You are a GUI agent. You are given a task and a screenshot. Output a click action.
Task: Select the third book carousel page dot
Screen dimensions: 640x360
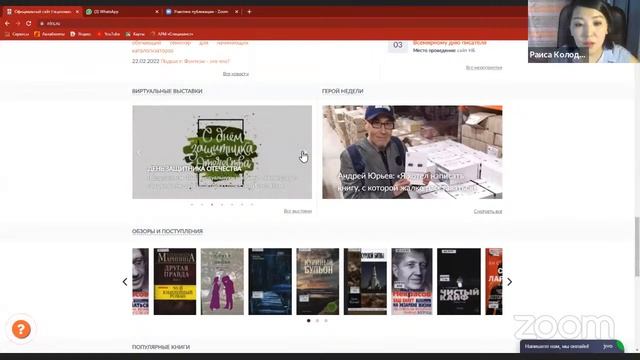point(326,321)
